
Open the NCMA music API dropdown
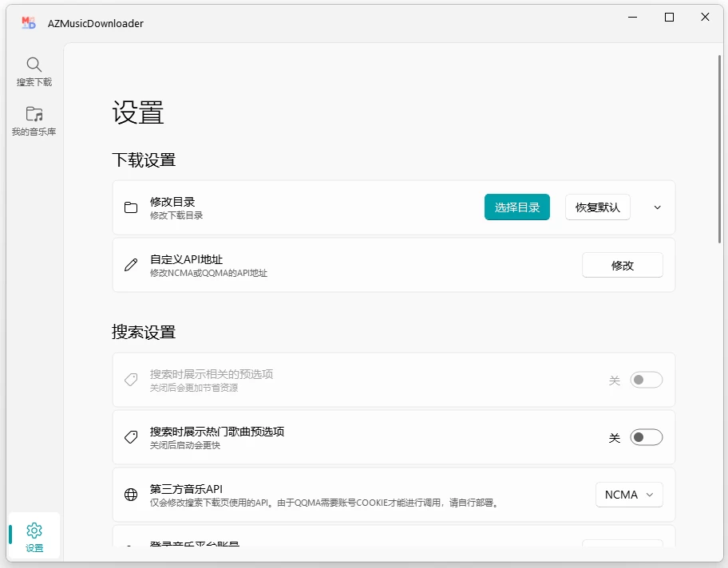coord(629,495)
